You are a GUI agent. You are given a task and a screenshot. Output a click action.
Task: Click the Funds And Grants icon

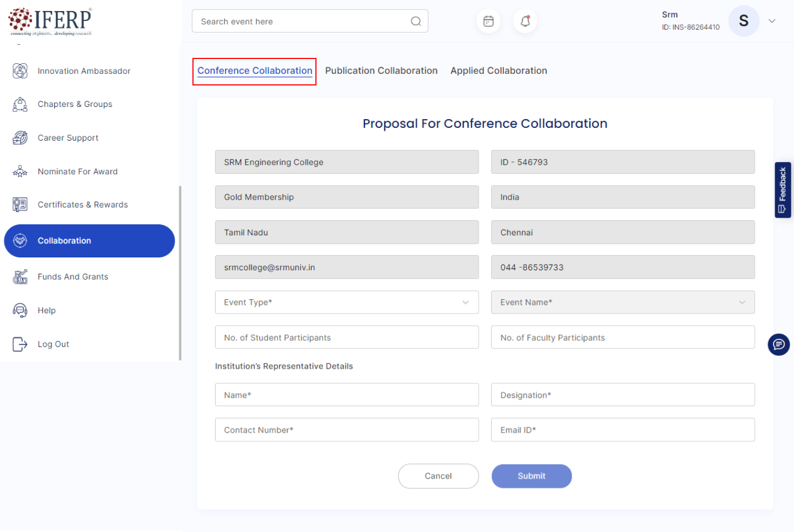pos(20,277)
